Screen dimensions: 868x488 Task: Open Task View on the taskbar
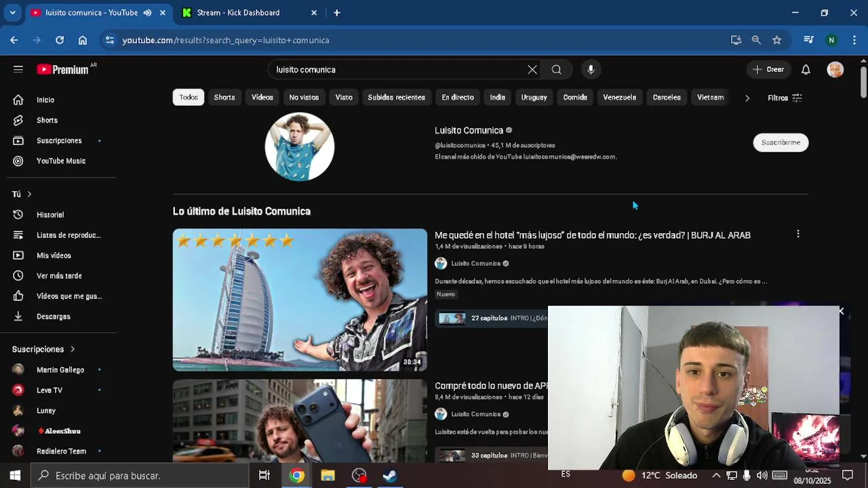pos(264,475)
